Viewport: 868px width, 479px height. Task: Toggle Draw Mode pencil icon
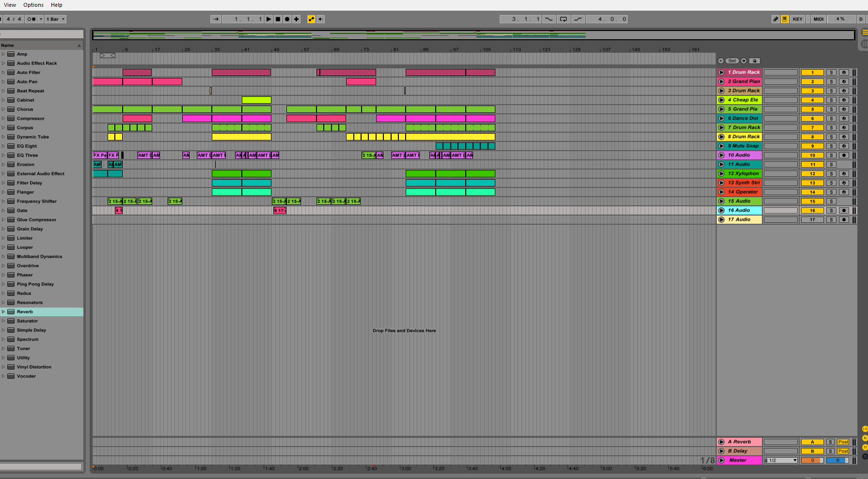775,19
